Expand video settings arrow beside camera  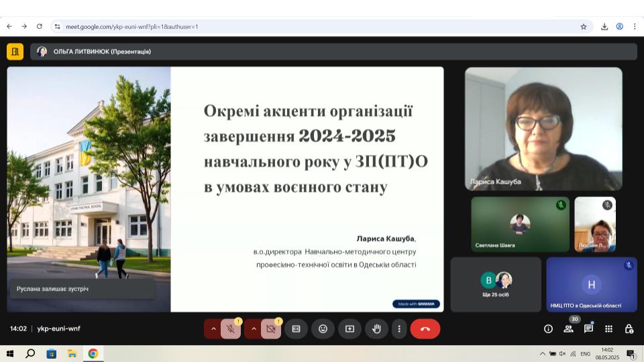click(x=254, y=328)
